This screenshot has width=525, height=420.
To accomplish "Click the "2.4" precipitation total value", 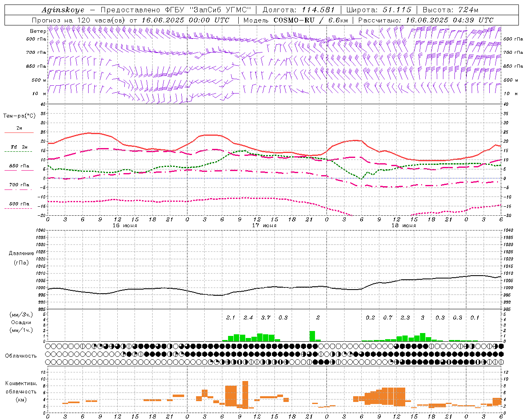I will [x=248, y=318].
